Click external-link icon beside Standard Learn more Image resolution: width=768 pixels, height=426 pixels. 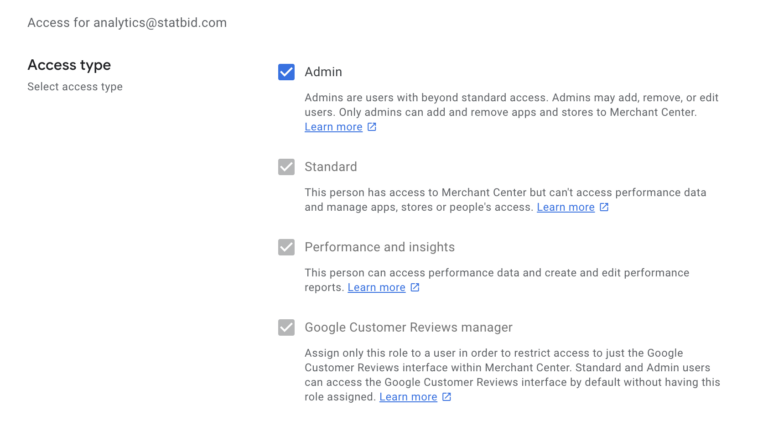coord(604,207)
